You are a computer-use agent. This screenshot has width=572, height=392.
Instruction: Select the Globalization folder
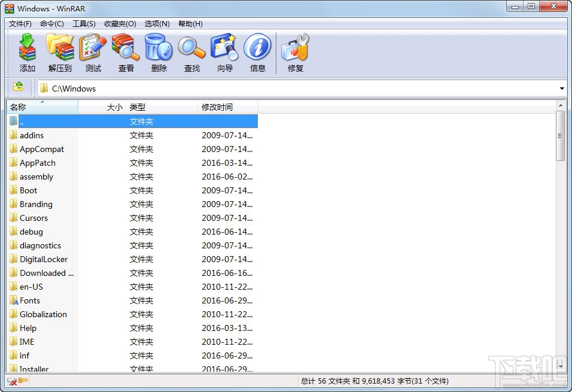pyautogui.click(x=44, y=314)
